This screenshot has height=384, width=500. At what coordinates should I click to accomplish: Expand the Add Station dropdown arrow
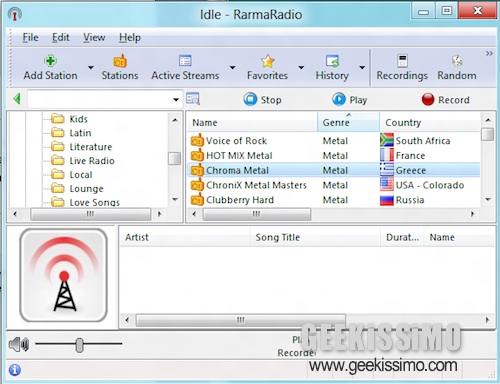click(x=91, y=67)
